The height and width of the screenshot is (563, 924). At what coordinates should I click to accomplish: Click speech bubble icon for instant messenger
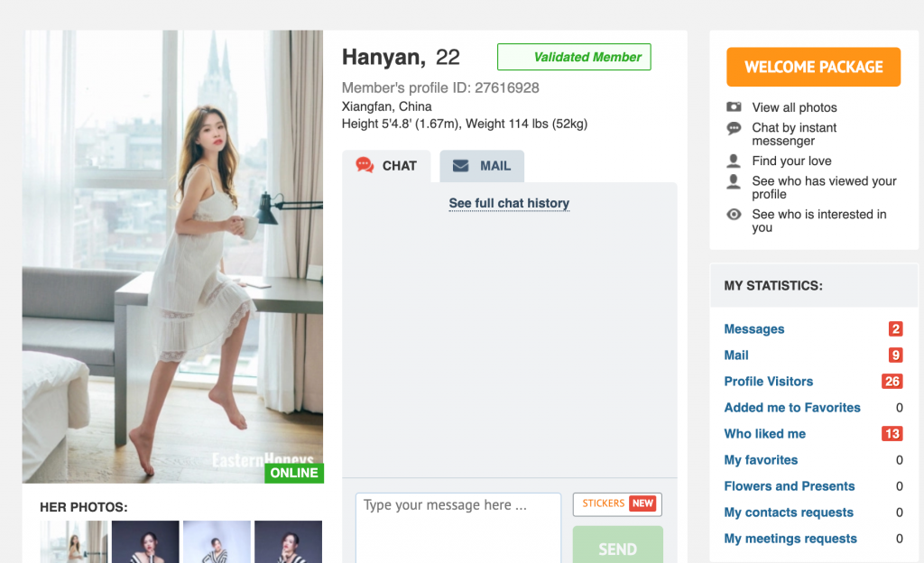(x=734, y=128)
